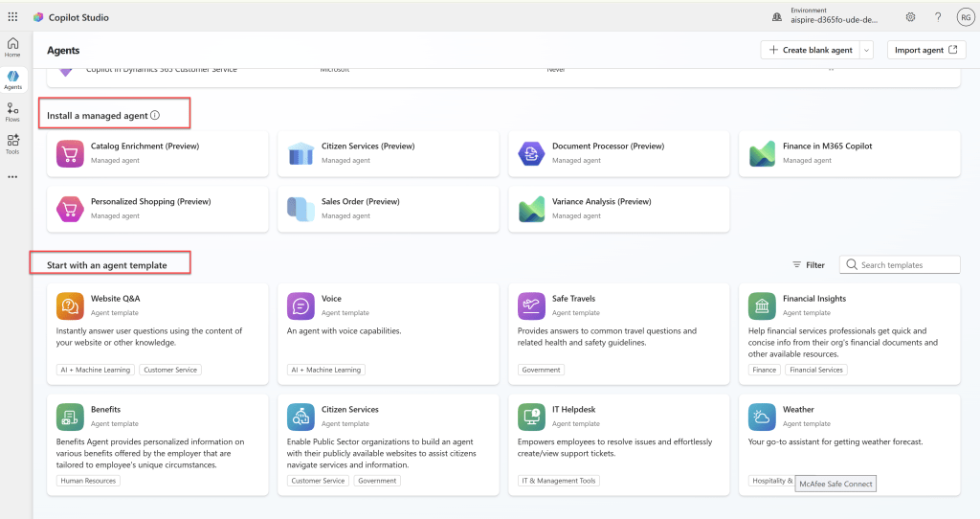Open Tools from the left sidebar
The width and height of the screenshot is (980, 519).
12,144
